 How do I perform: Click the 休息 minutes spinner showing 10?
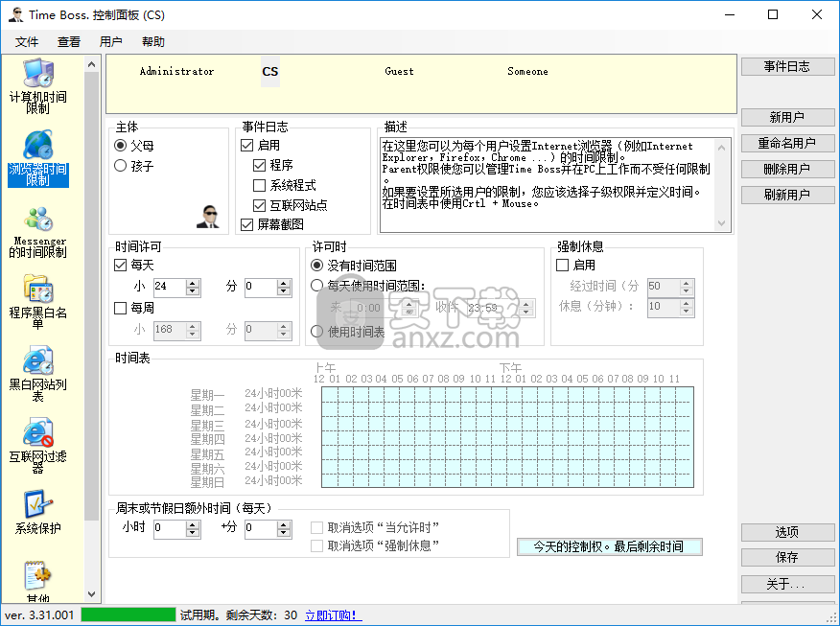click(687, 308)
